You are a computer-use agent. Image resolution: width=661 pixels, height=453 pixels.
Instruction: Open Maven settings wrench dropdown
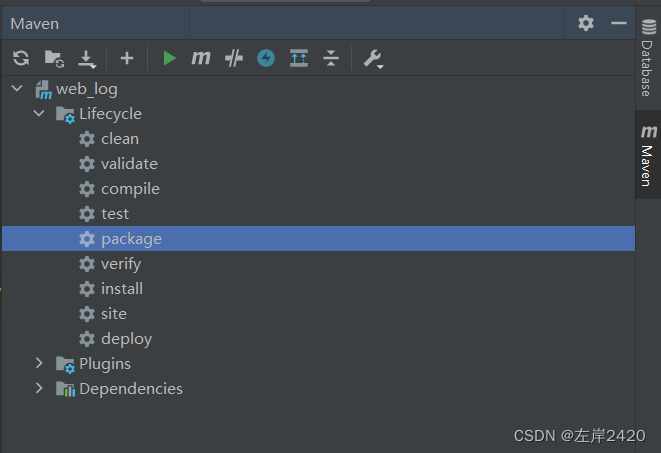coord(373,59)
